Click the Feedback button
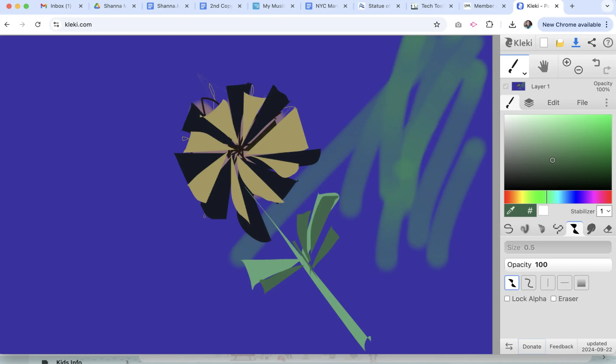The image size is (616, 364). (x=561, y=346)
